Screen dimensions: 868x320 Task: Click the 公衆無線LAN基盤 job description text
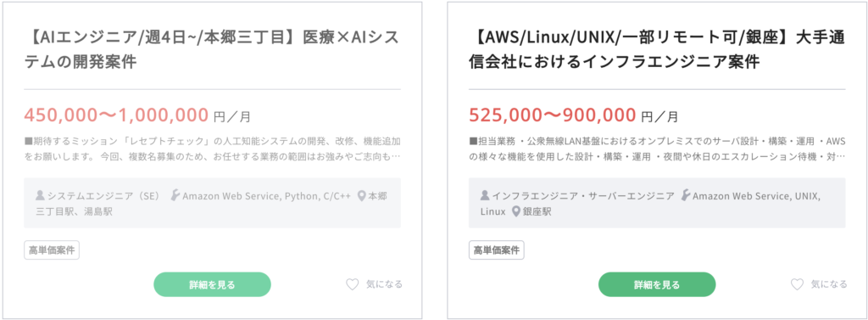657,149
